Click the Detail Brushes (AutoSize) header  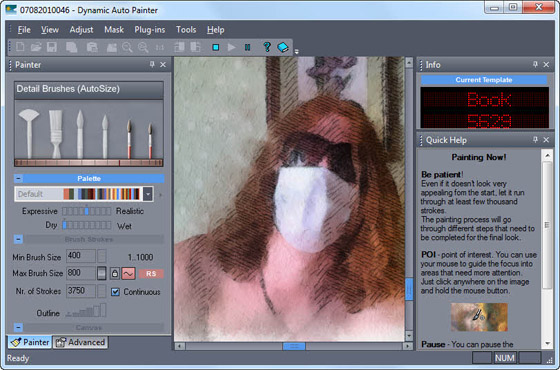click(x=89, y=89)
